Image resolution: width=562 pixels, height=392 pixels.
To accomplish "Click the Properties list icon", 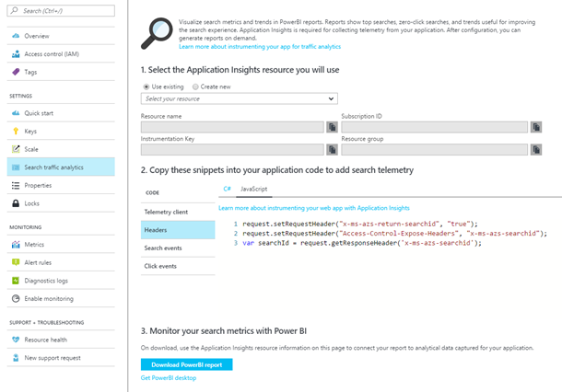I will 16,186.
